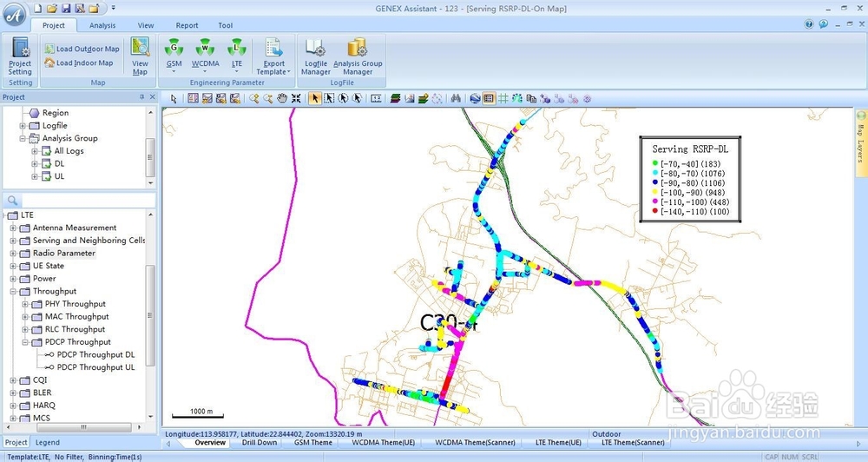Select the circle selection pointer tool
The width and height of the screenshot is (868, 462).
pyautogui.click(x=343, y=99)
